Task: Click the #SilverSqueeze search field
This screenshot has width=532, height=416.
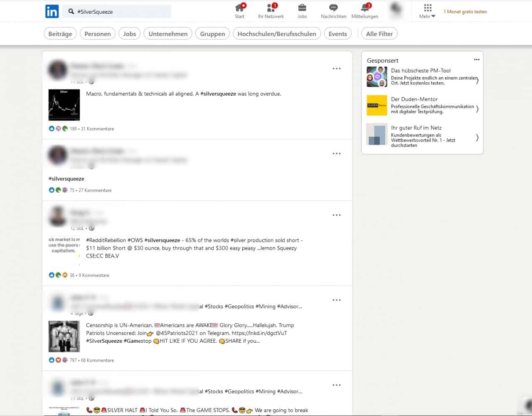Action: tap(121, 12)
